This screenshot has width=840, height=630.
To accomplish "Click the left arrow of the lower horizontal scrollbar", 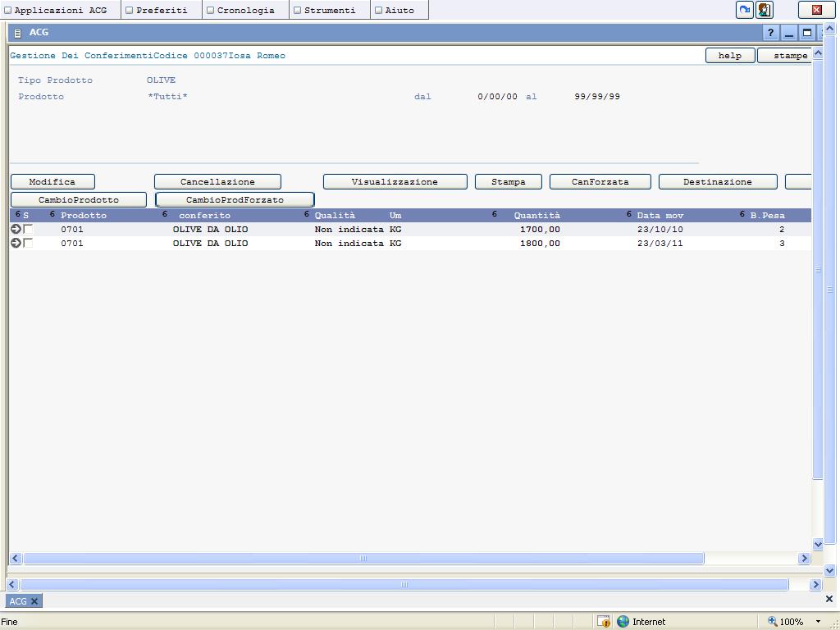I will pyautogui.click(x=12, y=584).
